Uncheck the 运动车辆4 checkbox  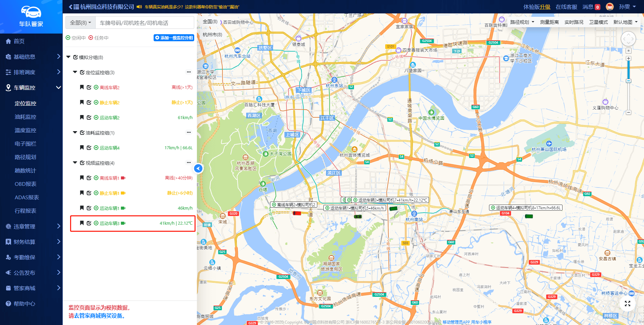[x=89, y=148]
